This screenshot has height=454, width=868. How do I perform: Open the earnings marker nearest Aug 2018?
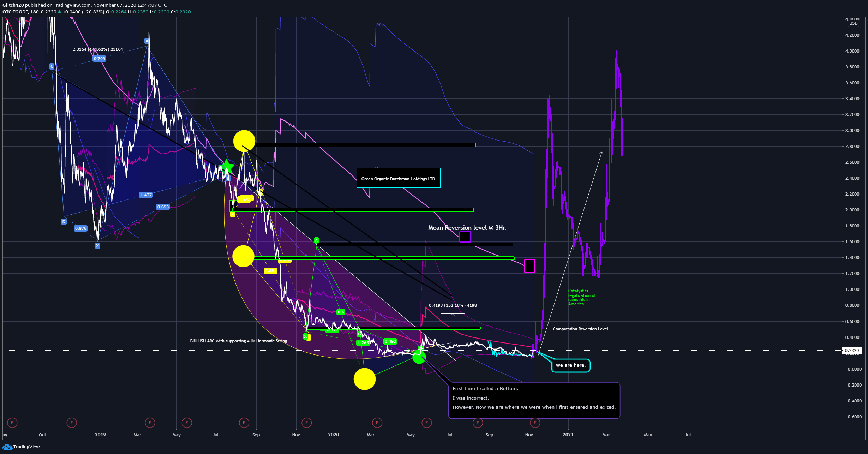12,422
